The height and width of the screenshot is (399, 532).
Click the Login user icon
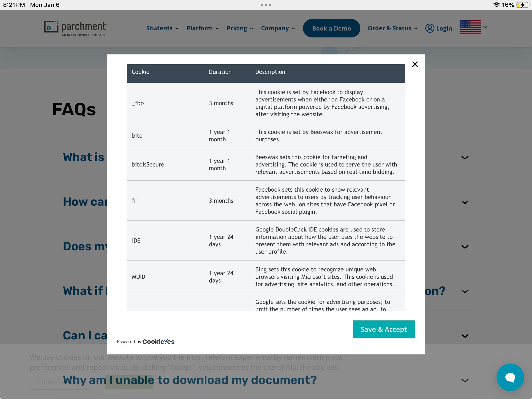[430, 28]
